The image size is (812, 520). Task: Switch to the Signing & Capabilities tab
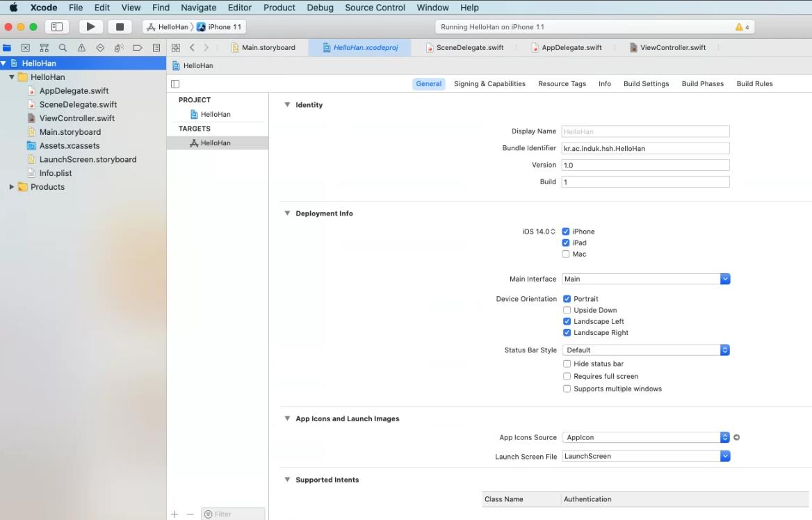[x=489, y=84]
